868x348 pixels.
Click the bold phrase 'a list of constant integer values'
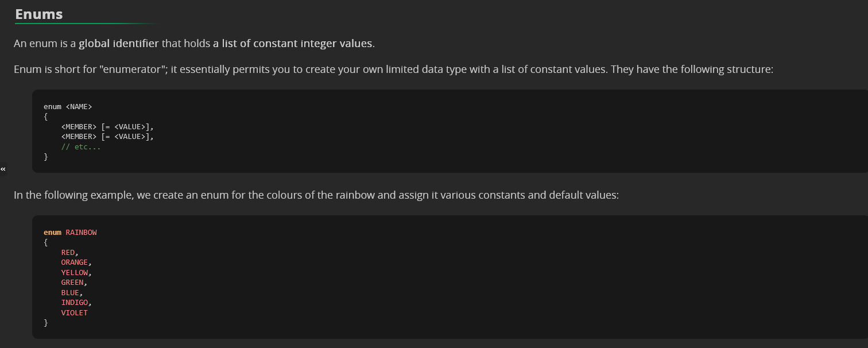pos(293,43)
